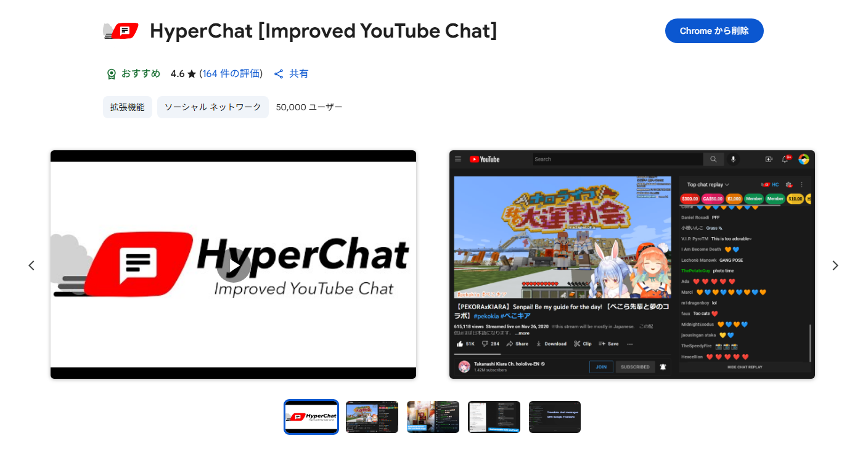Click the HyperChat logo icon in header

coord(121,31)
